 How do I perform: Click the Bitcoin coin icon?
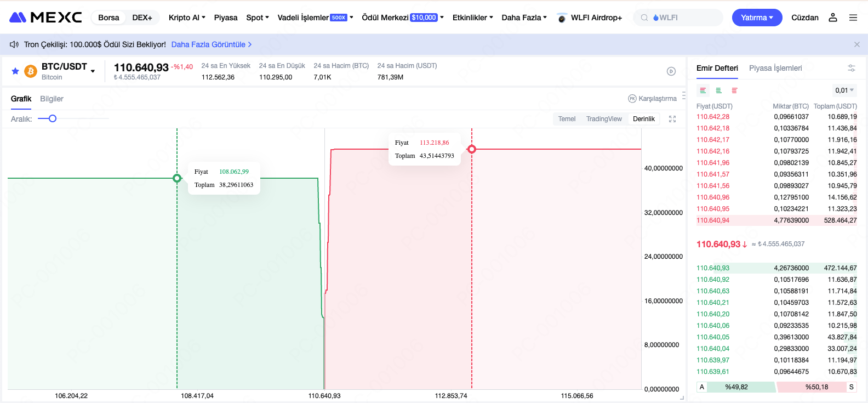point(31,71)
